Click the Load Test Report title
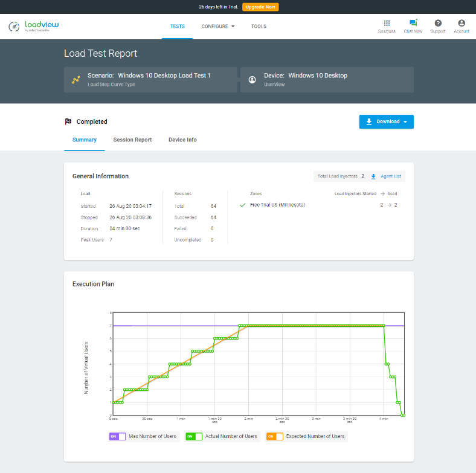This screenshot has width=476, height=473. [x=100, y=53]
